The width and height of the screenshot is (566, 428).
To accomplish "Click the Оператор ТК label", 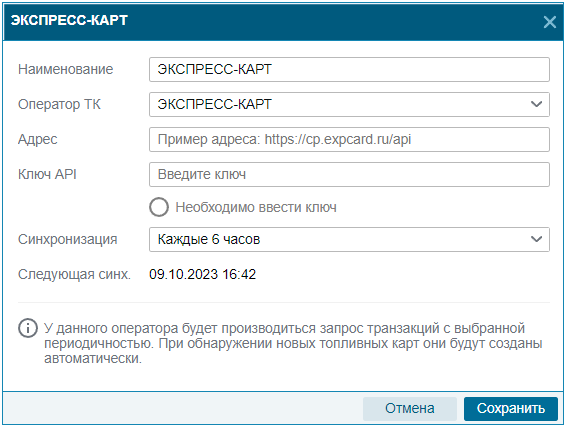I will point(60,104).
